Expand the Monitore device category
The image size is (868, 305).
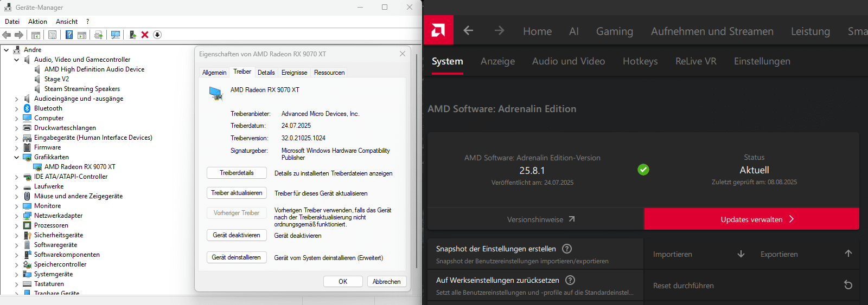coord(16,206)
